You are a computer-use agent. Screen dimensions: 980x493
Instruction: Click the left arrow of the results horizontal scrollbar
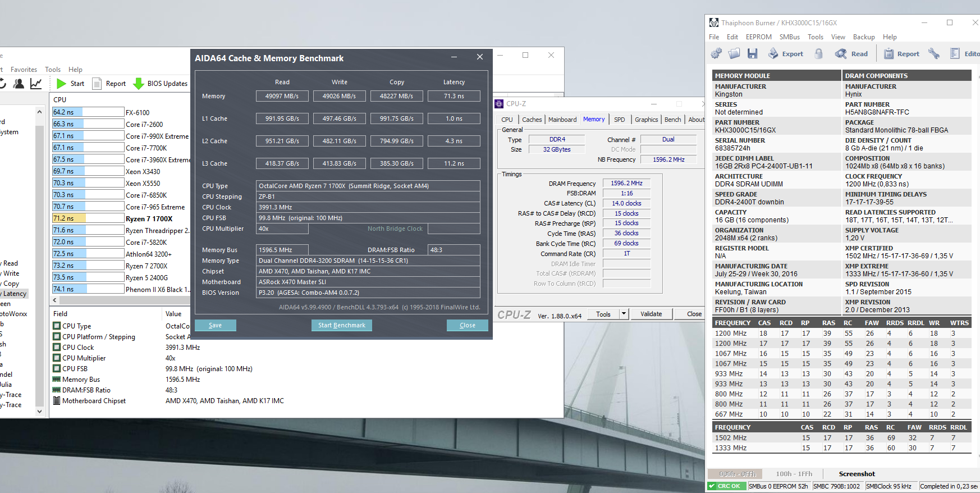56,301
